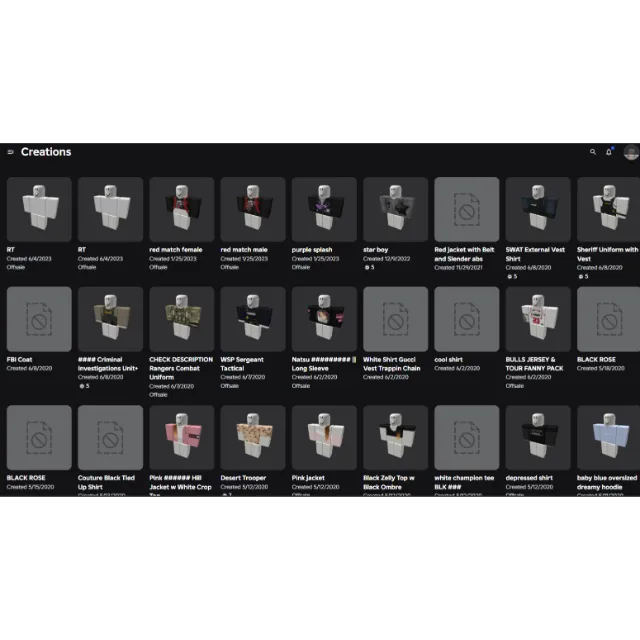
Task: Open the red match female thumbnail
Action: (182, 209)
